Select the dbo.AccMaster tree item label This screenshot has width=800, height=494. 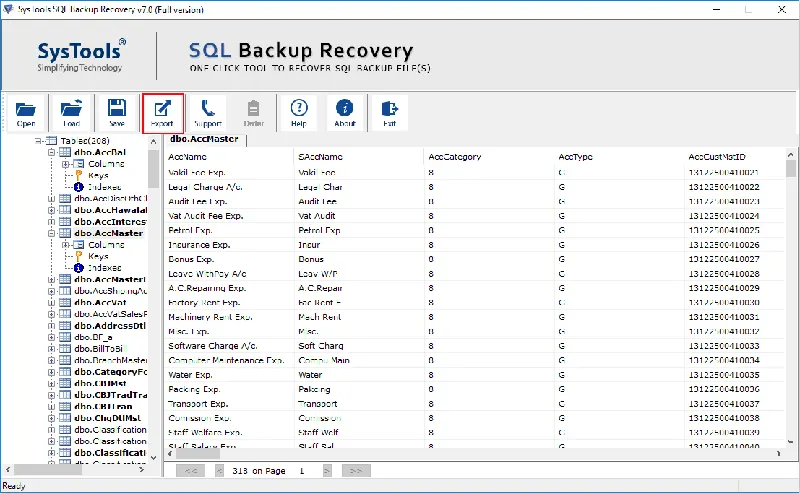(x=109, y=233)
